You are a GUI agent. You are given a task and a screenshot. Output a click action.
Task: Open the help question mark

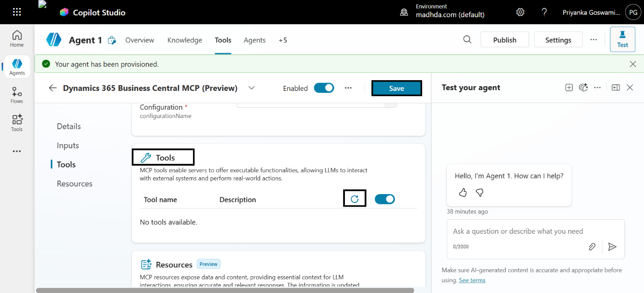544,12
